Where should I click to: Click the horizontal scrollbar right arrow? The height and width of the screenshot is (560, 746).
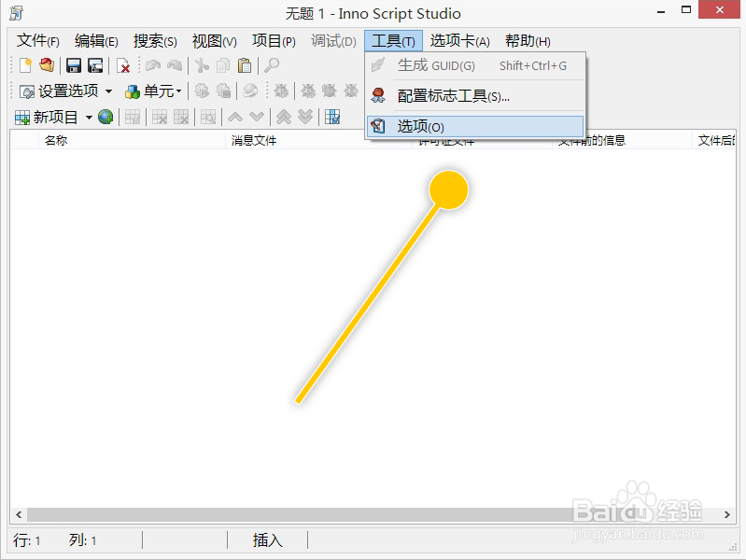[x=727, y=514]
